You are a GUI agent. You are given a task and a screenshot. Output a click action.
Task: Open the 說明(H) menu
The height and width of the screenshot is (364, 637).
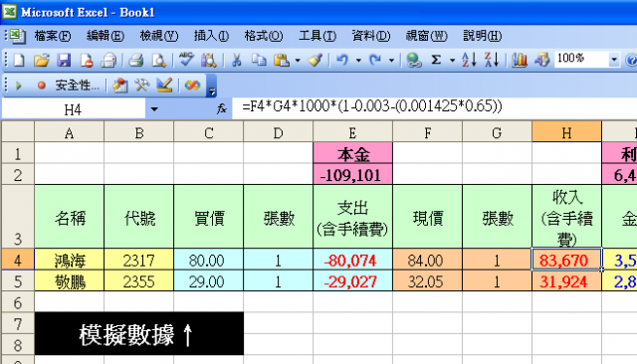click(482, 36)
